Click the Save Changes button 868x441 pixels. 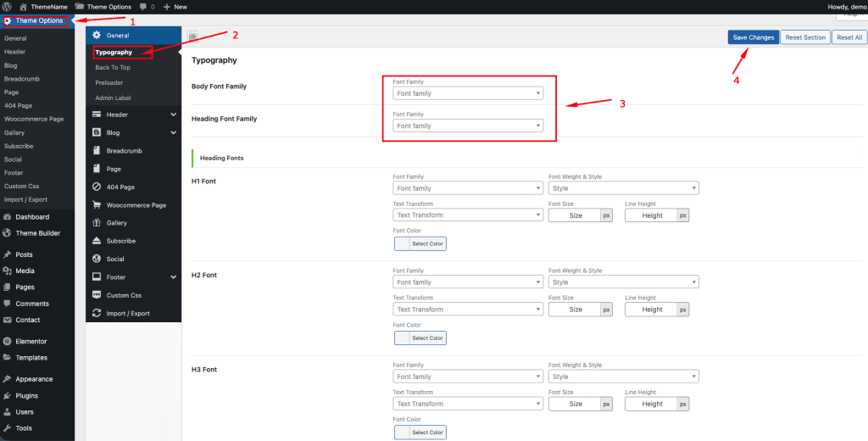tap(754, 37)
